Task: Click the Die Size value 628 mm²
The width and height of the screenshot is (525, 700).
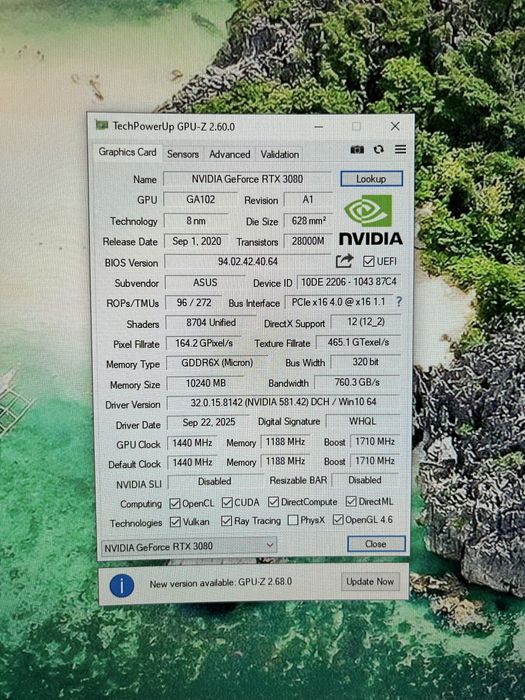Action: click(x=308, y=221)
